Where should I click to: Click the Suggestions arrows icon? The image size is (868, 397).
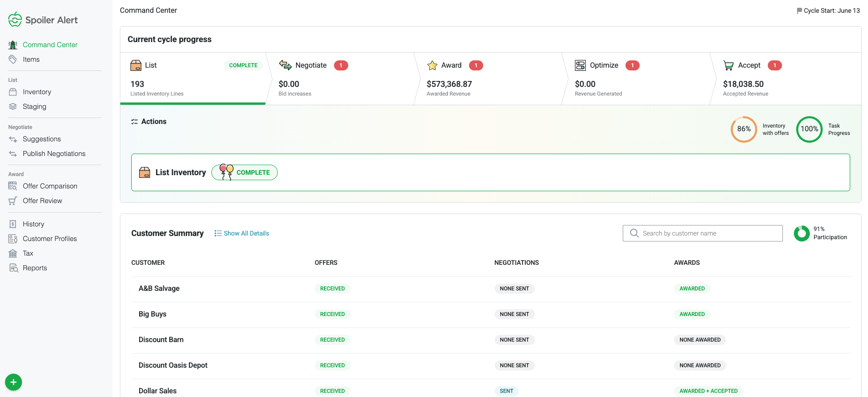[x=13, y=139]
